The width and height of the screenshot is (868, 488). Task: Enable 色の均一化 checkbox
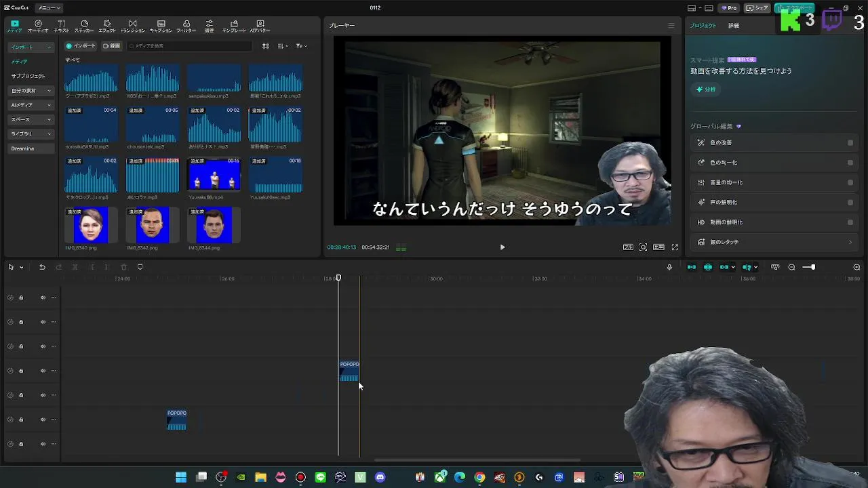click(x=850, y=163)
